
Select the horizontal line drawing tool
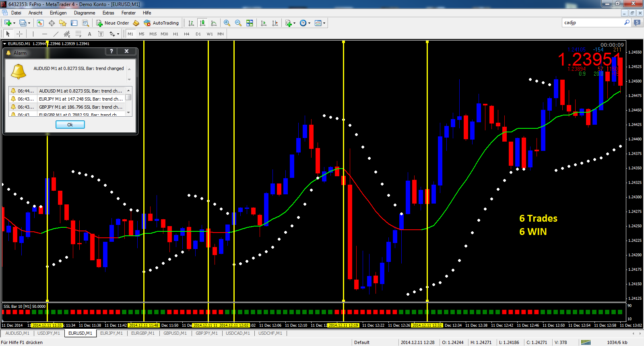(x=44, y=34)
